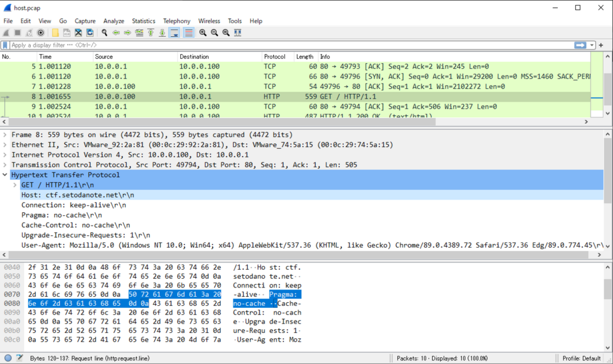Collapse the Hypertext Transfer Protocol section
This screenshot has width=613, height=364.
(x=5, y=175)
